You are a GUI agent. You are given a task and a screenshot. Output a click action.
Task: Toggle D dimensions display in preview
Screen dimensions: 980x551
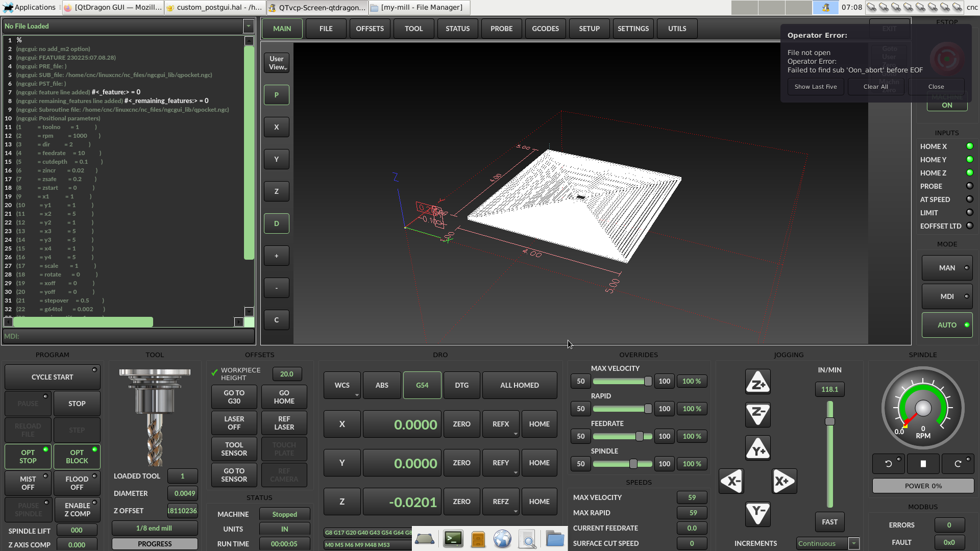pos(277,223)
